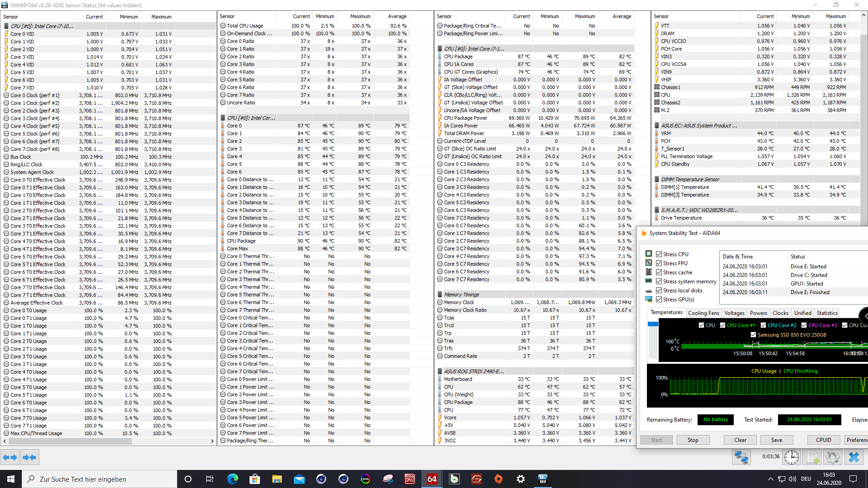Uncheck Stress CPU checkbox
This screenshot has width=868, height=488.
coord(659,254)
